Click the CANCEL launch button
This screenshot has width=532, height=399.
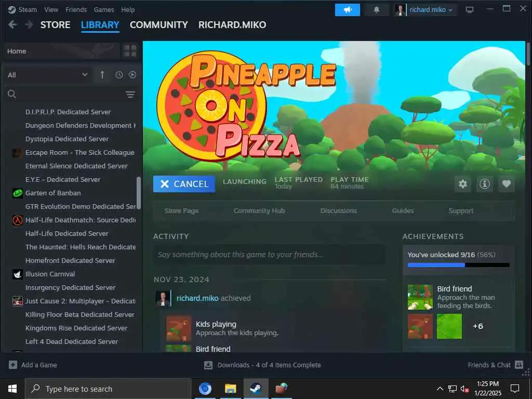[184, 184]
